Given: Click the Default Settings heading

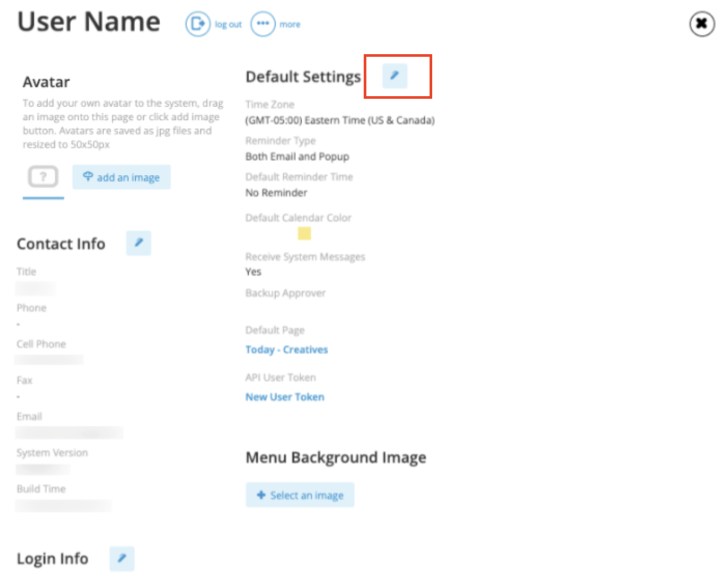Looking at the screenshot, I should click(303, 77).
